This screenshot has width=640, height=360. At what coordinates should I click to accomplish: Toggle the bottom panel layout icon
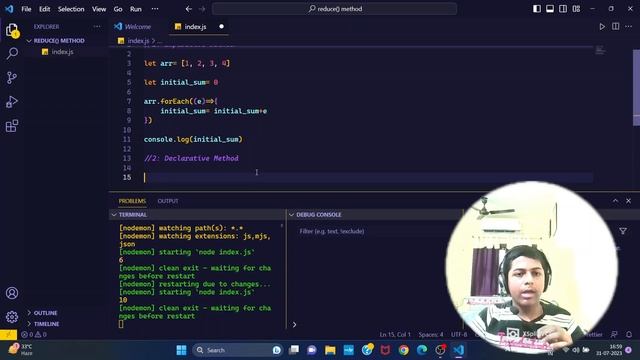[x=550, y=9]
